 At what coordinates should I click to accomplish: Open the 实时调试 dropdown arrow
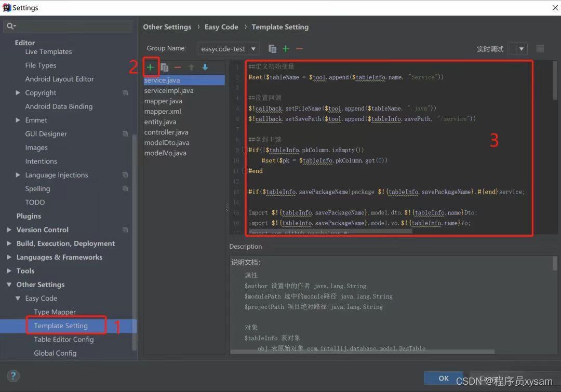(x=520, y=48)
